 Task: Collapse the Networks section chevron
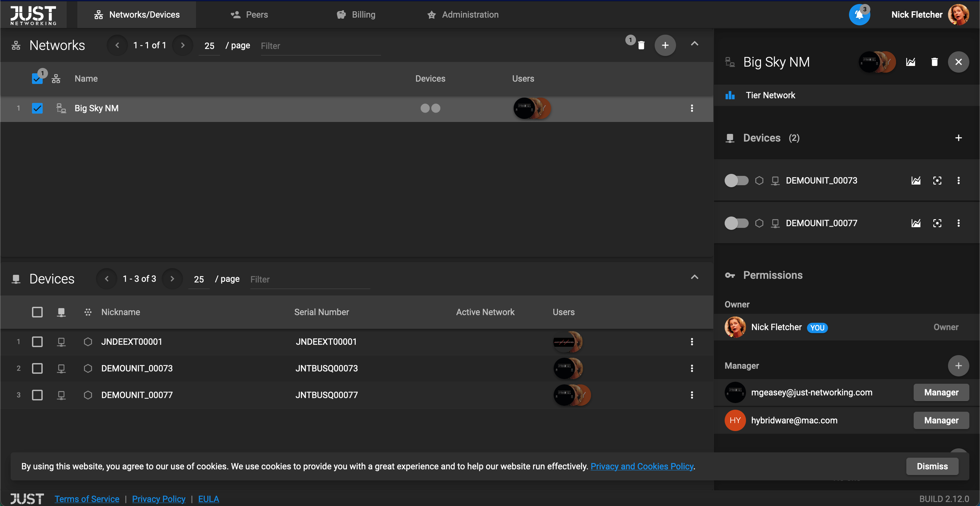pos(694,44)
